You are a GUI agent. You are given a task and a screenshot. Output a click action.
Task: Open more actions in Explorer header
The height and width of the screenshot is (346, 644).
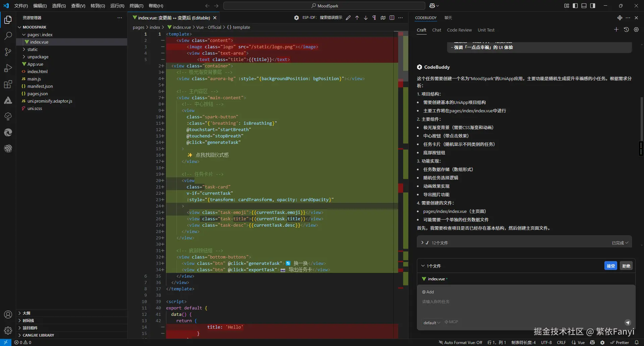(120, 18)
